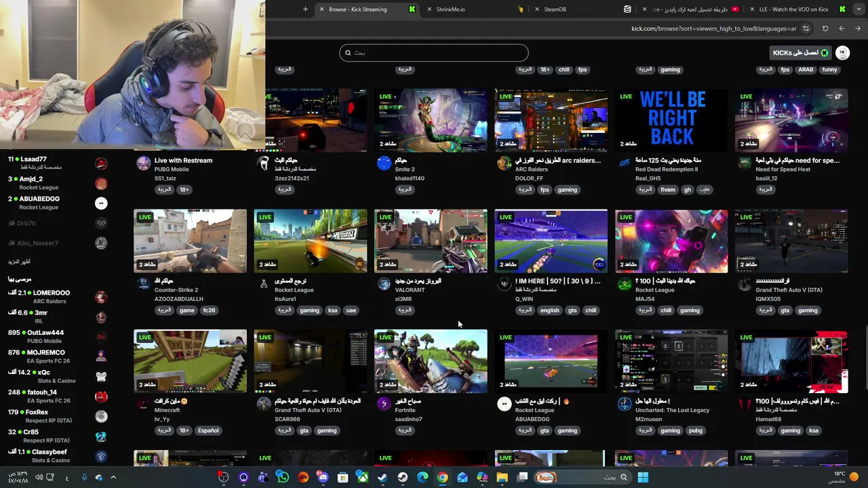Open MAJ54 channel avatar
The height and width of the screenshot is (488, 868).
point(625,284)
